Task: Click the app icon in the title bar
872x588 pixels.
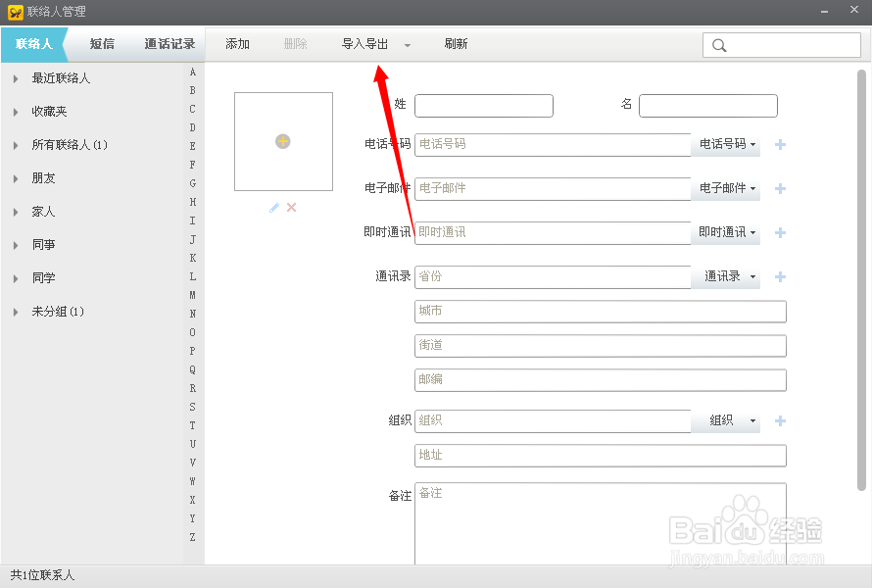Action: [x=16, y=12]
